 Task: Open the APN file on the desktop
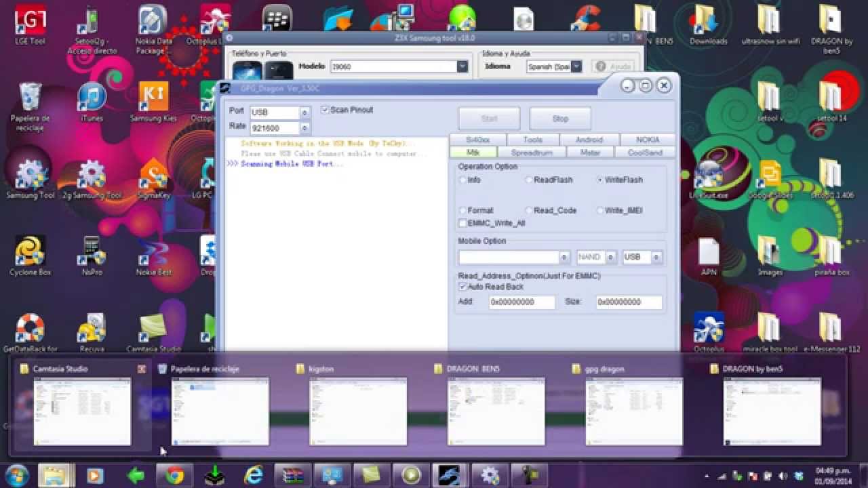point(709,256)
